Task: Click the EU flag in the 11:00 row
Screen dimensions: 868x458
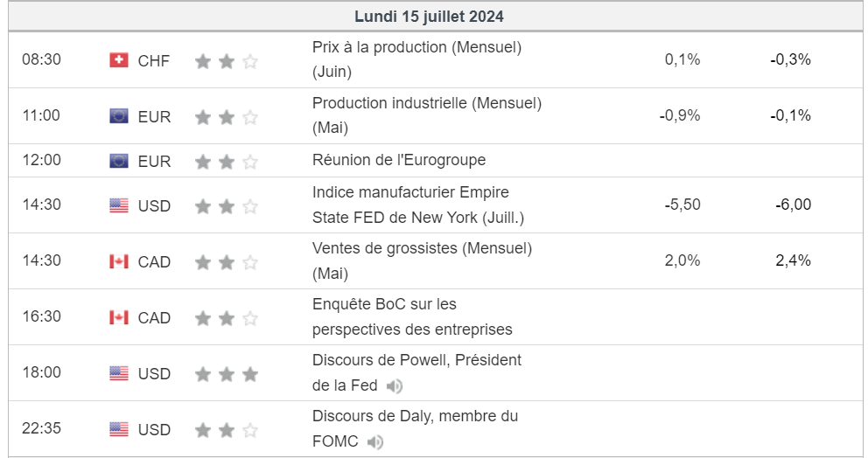Action: coord(119,115)
